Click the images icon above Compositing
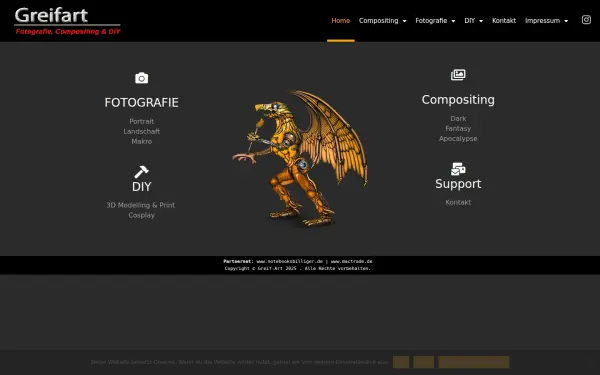600x375 pixels. pyautogui.click(x=458, y=75)
